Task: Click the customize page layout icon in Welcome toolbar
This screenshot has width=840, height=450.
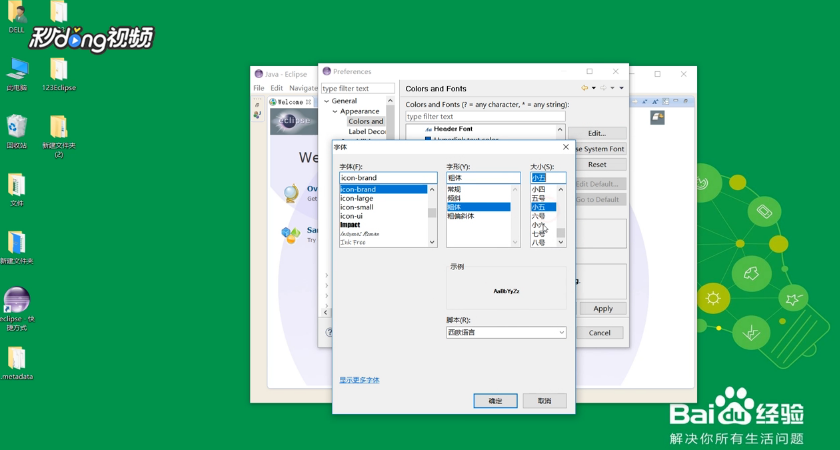Action: click(666, 101)
